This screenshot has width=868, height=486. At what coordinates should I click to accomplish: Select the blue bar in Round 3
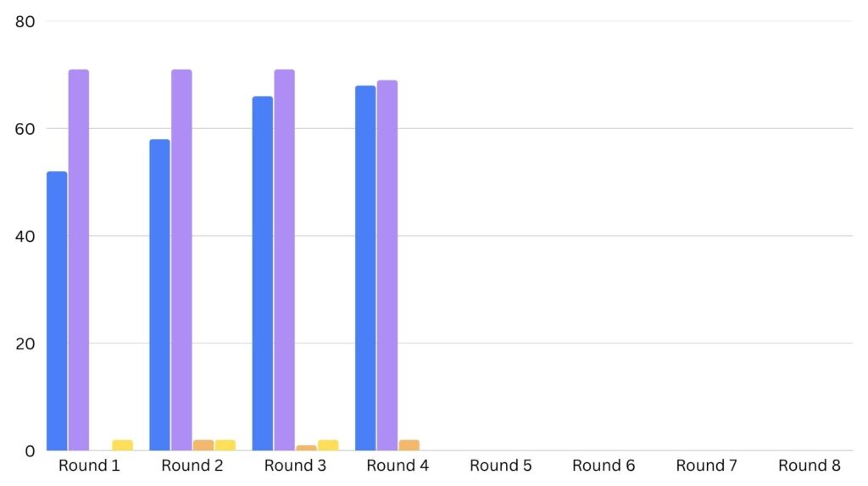[x=263, y=273]
